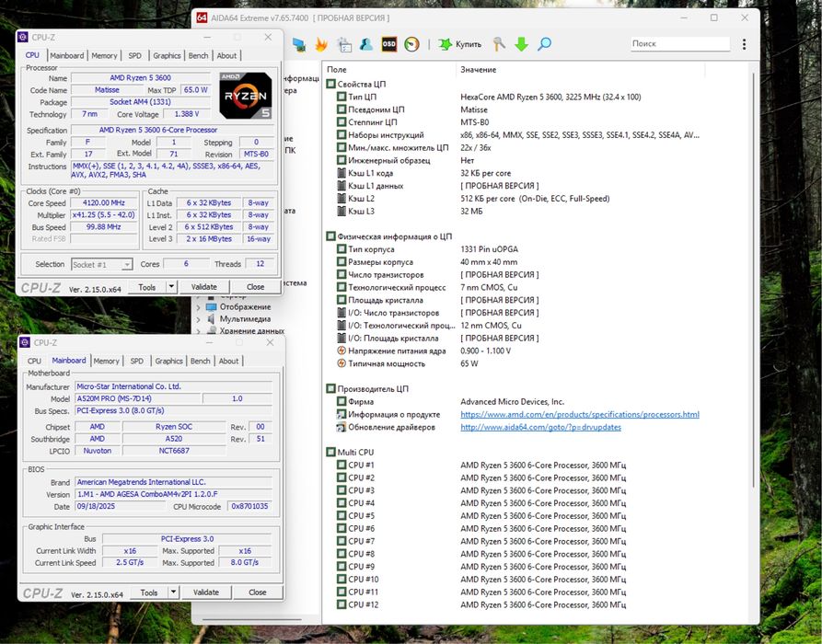Click the A520M PRO (MS-7D14) model field

click(137, 398)
